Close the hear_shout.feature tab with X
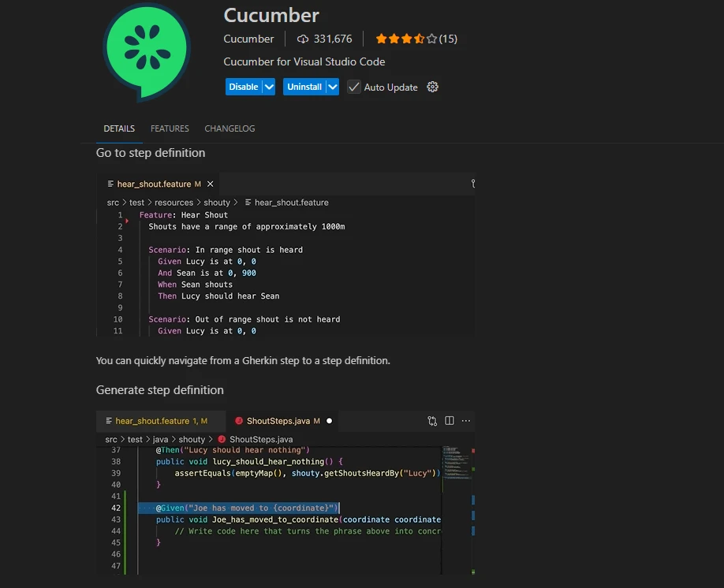The width and height of the screenshot is (724, 588). (x=210, y=184)
